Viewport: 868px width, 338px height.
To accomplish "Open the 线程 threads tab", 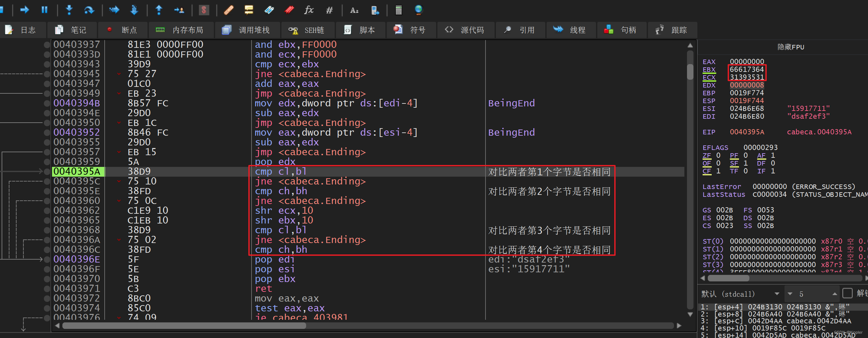I will 571,30.
